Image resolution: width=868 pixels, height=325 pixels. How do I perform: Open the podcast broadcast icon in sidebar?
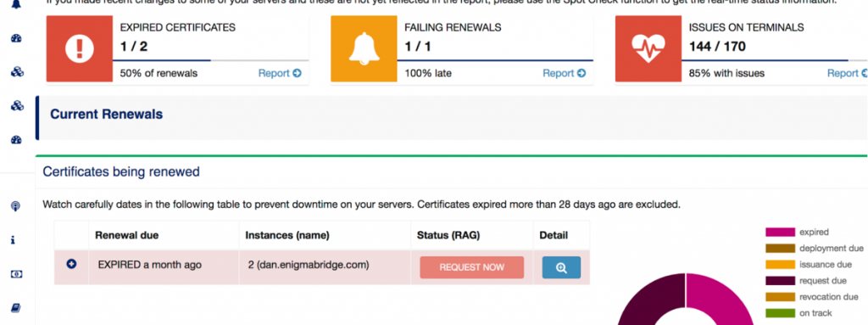click(16, 207)
